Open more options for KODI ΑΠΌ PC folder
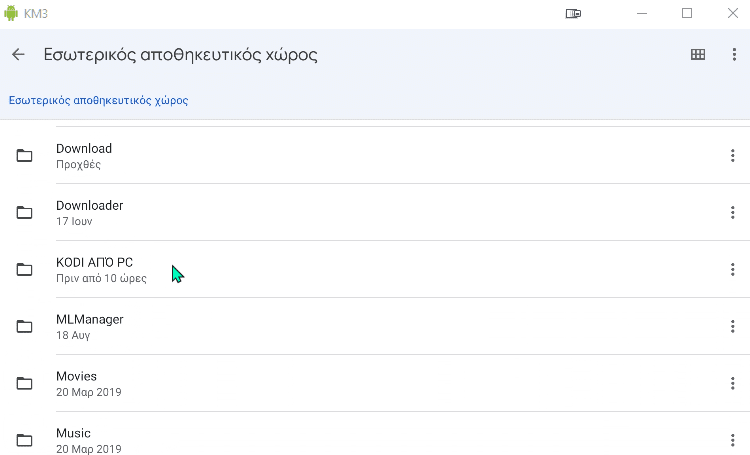 tap(732, 269)
